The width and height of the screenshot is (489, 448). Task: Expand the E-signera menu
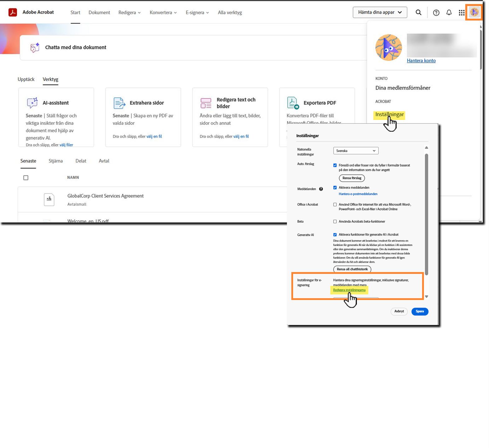[197, 12]
